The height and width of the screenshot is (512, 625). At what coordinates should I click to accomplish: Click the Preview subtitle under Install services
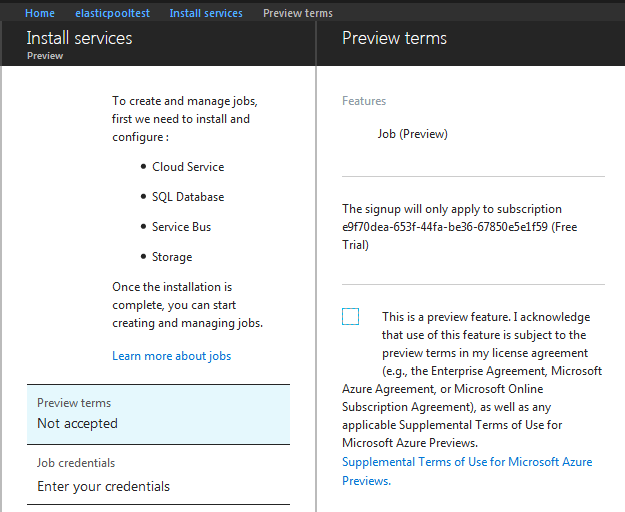tap(45, 57)
